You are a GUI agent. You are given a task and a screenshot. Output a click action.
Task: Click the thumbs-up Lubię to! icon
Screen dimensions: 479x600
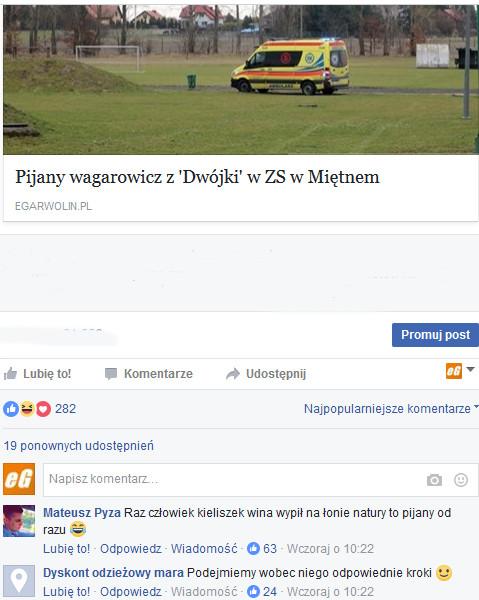[10, 373]
